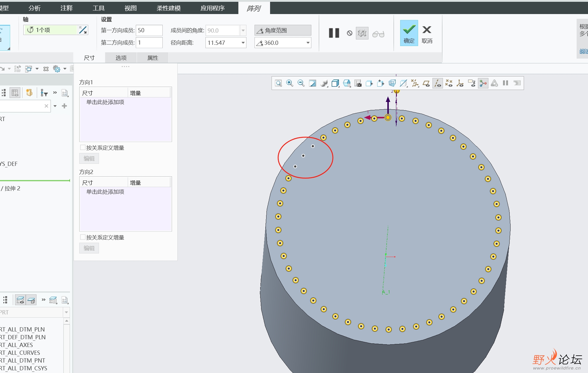The height and width of the screenshot is (373, 588).
Task: Select the 1个项 axis collector field
Action: coord(50,30)
